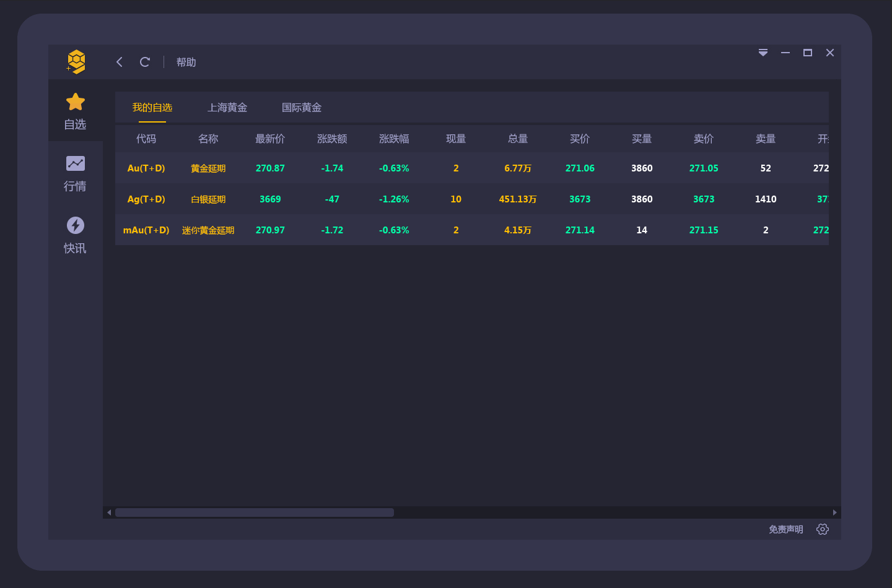
Task: Click the 黄金延期 name cell
Action: pyautogui.click(x=208, y=168)
